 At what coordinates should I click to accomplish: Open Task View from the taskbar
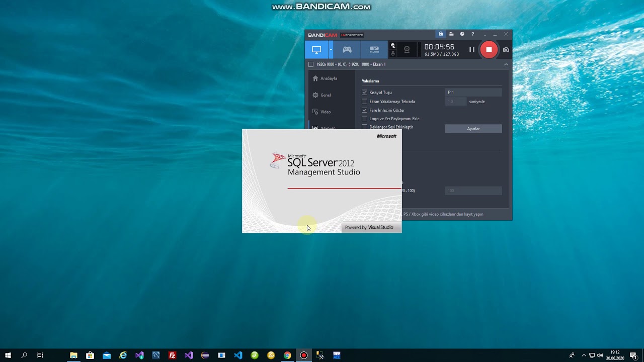click(x=40, y=355)
